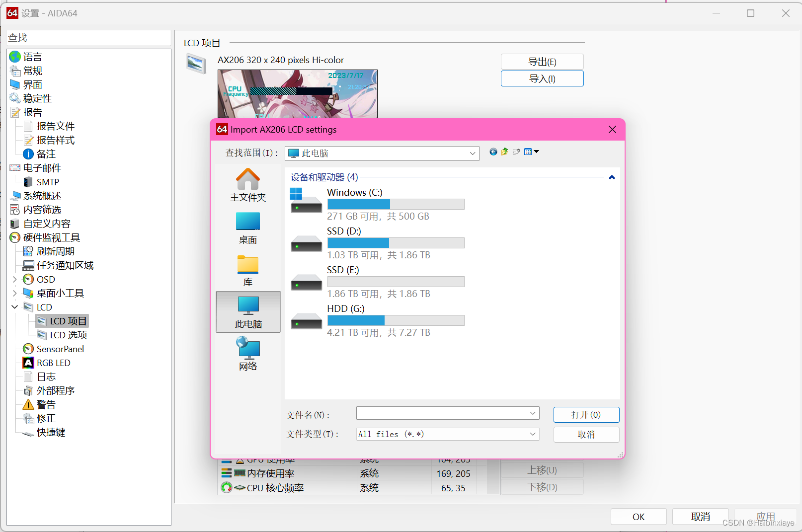Click the 导出(E) button
This screenshot has width=802, height=532.
pos(542,62)
